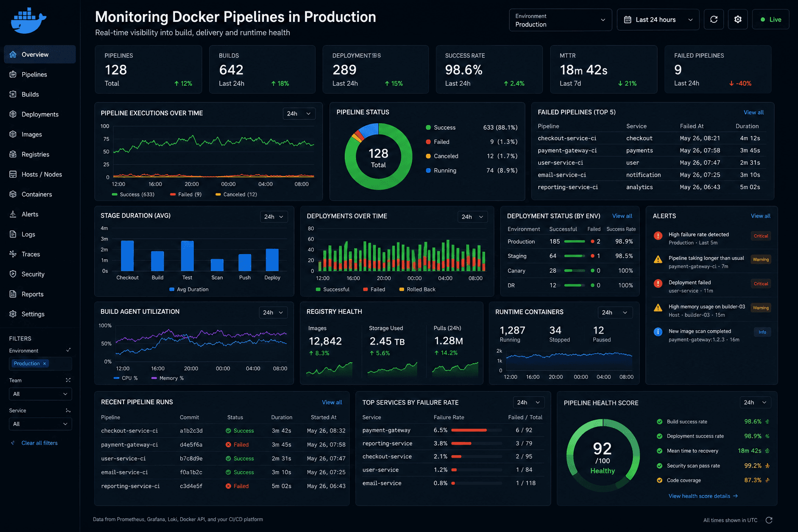
Task: Click the Docker whale logo
Action: [28, 21]
